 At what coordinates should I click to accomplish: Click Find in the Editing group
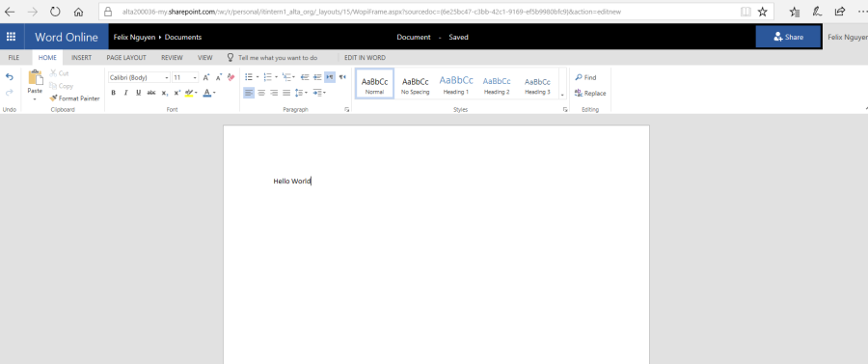click(x=585, y=77)
